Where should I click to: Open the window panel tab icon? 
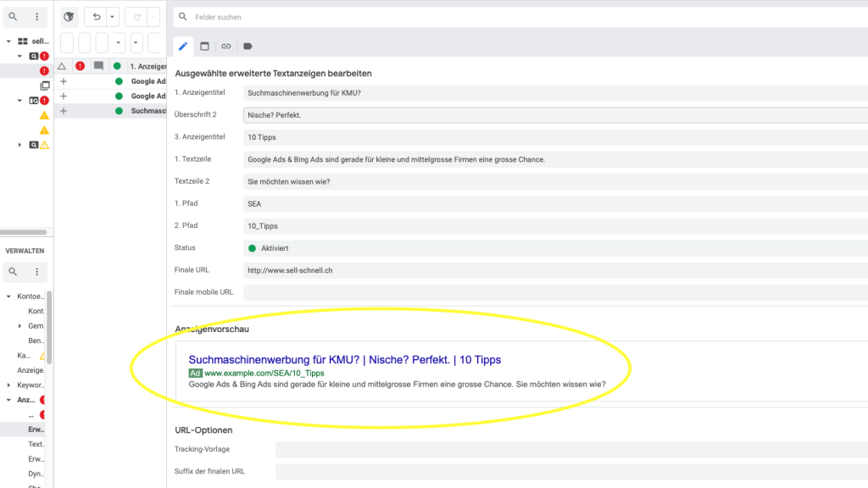tap(204, 46)
